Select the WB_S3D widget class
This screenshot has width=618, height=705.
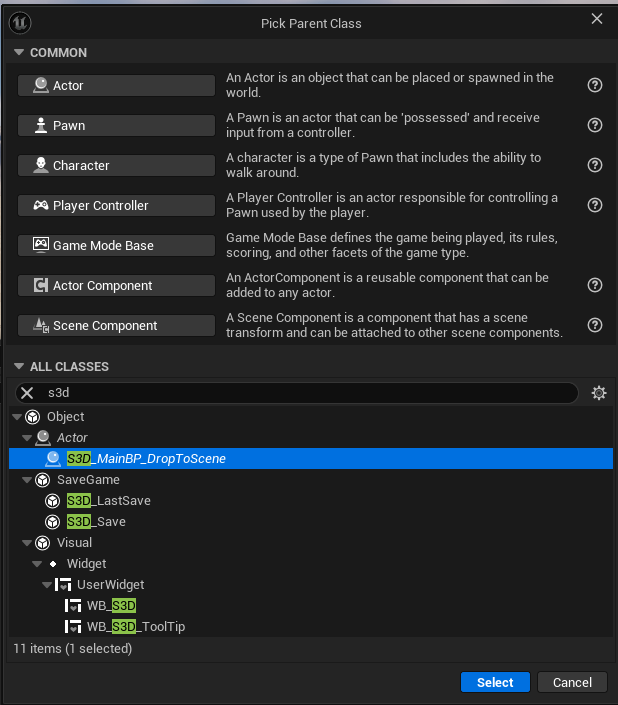311,606
